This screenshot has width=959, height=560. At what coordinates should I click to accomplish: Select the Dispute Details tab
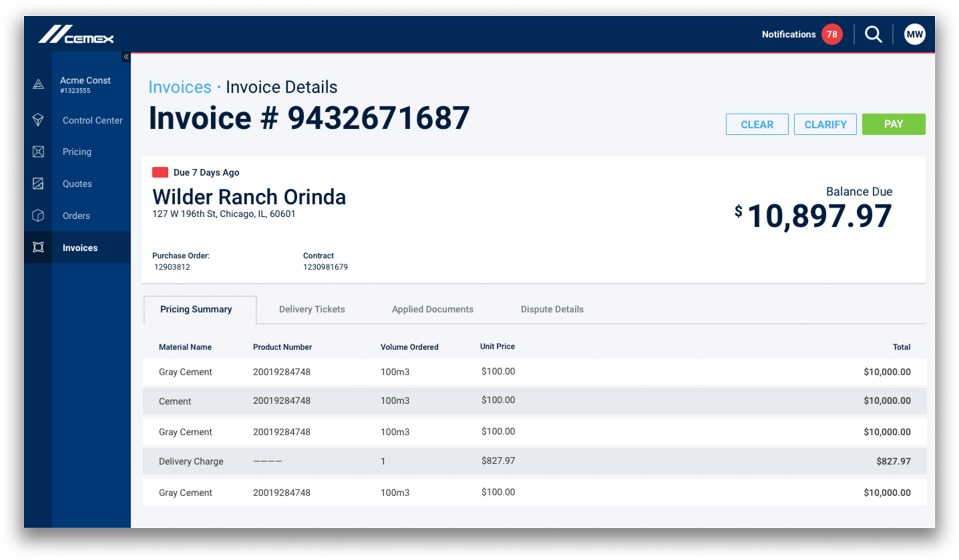552,309
